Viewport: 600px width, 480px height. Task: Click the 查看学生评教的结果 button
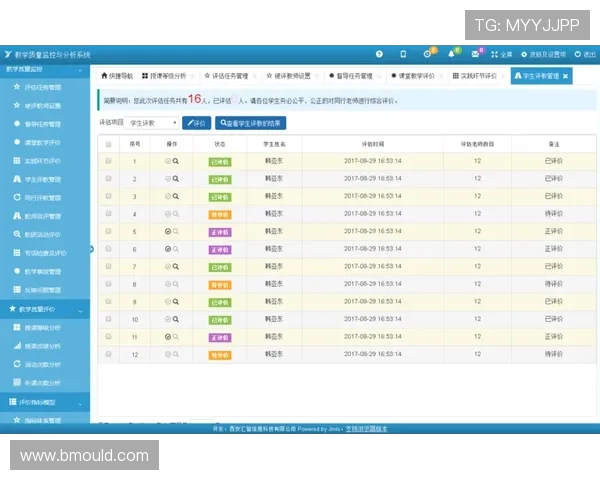pos(250,123)
